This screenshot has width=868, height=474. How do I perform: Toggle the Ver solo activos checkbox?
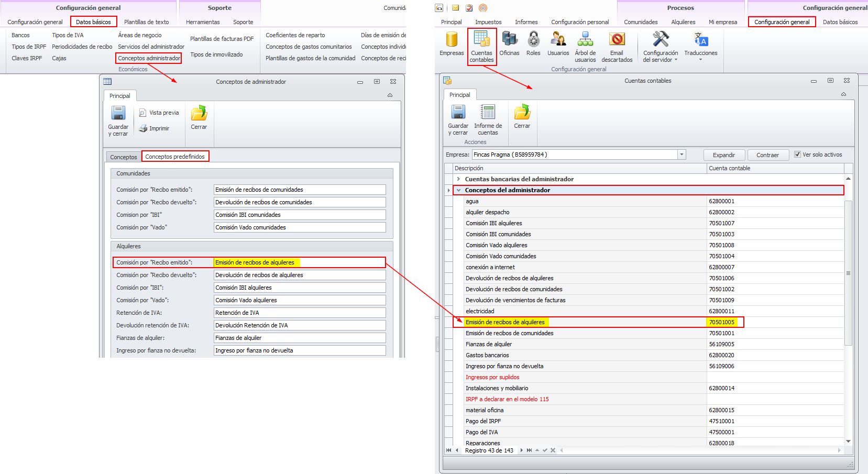(797, 155)
